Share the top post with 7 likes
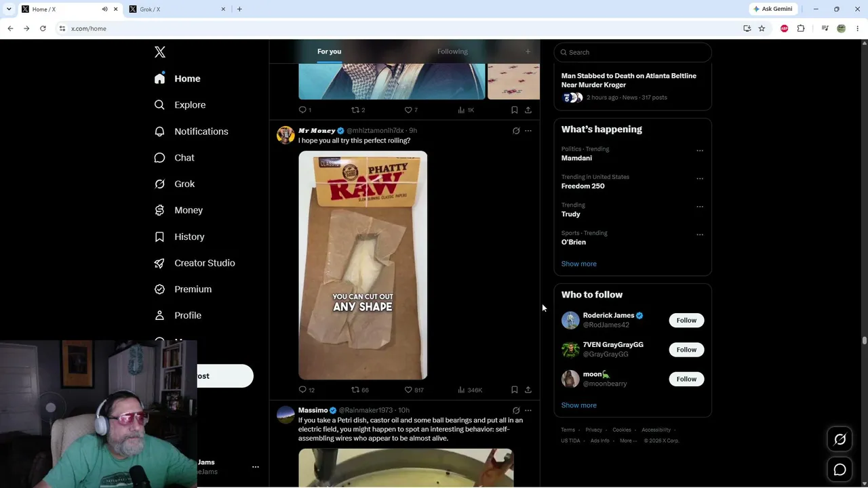Viewport: 868px width, 488px height. pos(528,110)
